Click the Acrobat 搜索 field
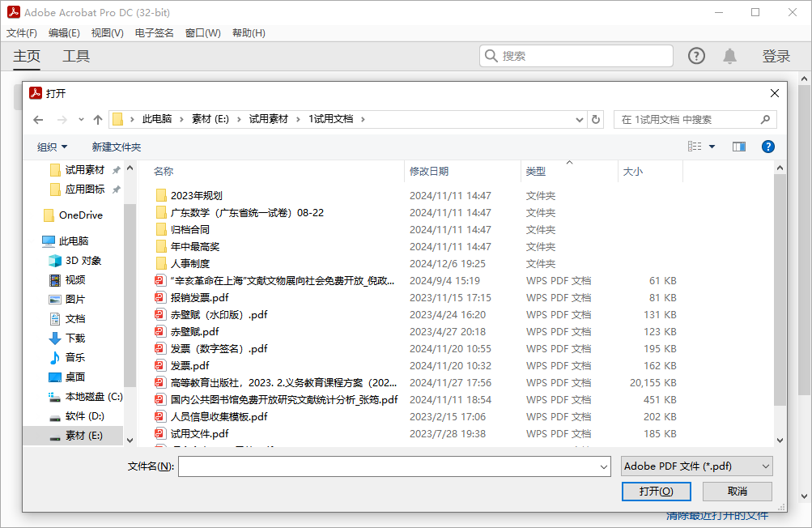The height and width of the screenshot is (528, 812). 576,56
